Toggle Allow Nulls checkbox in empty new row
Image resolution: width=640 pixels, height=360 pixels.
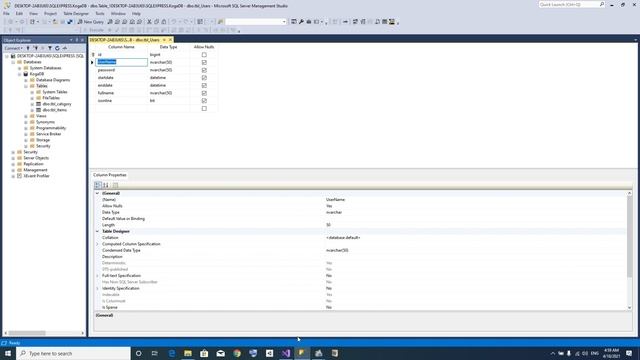[204, 109]
